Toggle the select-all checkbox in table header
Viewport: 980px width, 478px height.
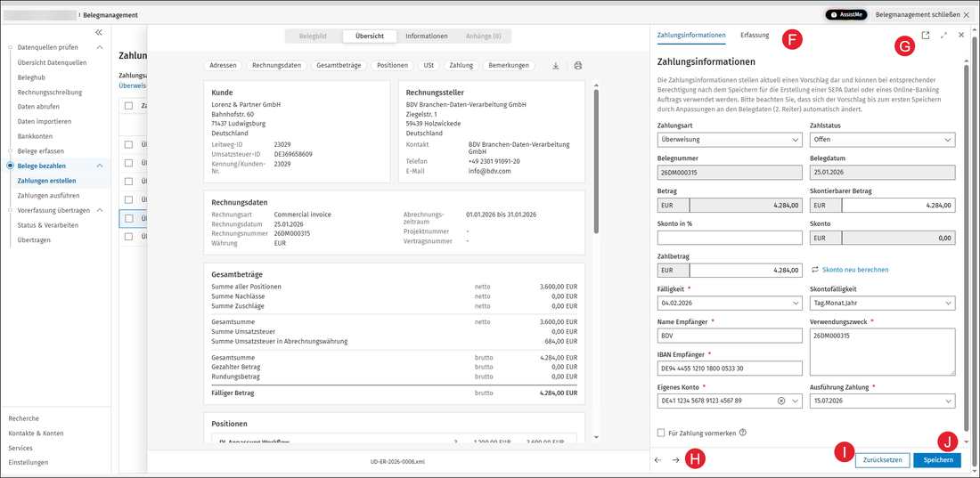pos(128,106)
